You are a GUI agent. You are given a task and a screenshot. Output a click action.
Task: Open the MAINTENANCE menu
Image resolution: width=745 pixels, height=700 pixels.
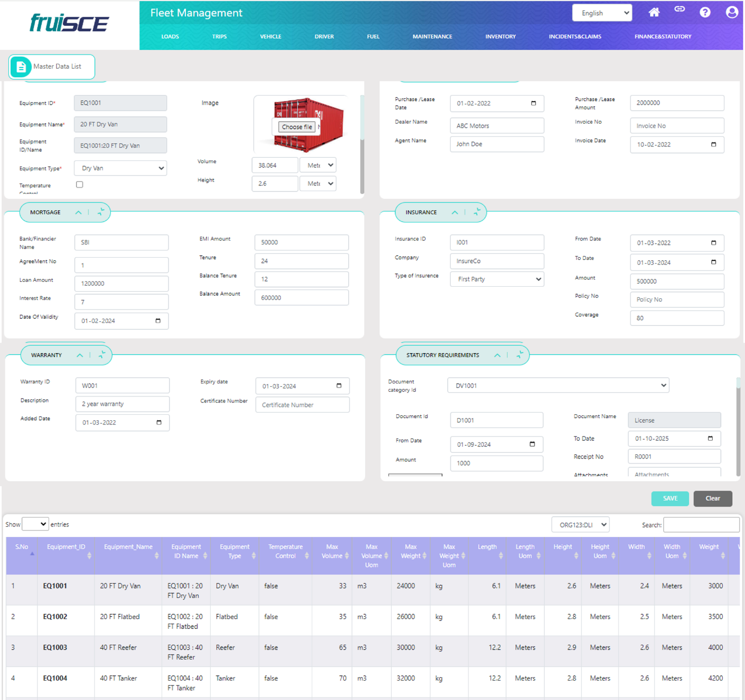tap(432, 37)
